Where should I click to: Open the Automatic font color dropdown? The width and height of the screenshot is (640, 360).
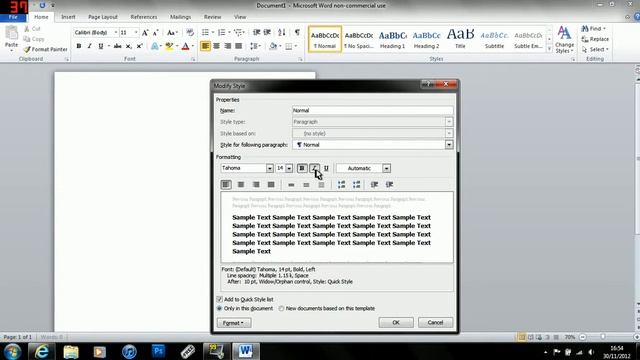(386, 168)
